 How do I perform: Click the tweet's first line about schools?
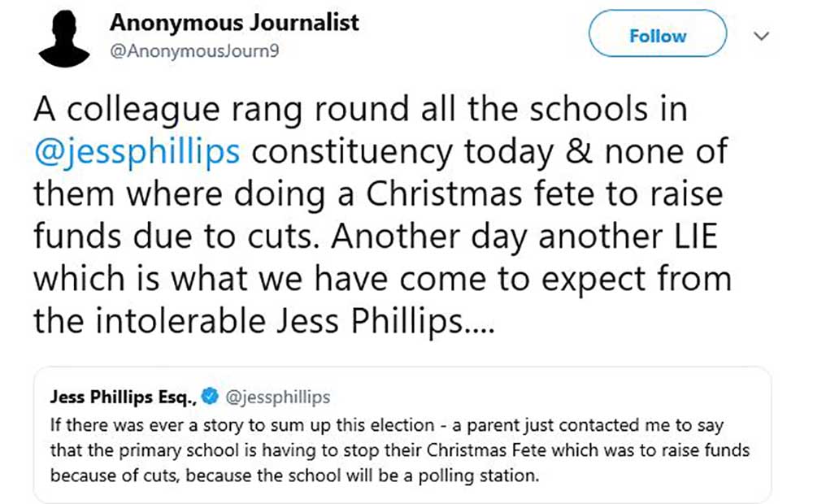pos(359,110)
